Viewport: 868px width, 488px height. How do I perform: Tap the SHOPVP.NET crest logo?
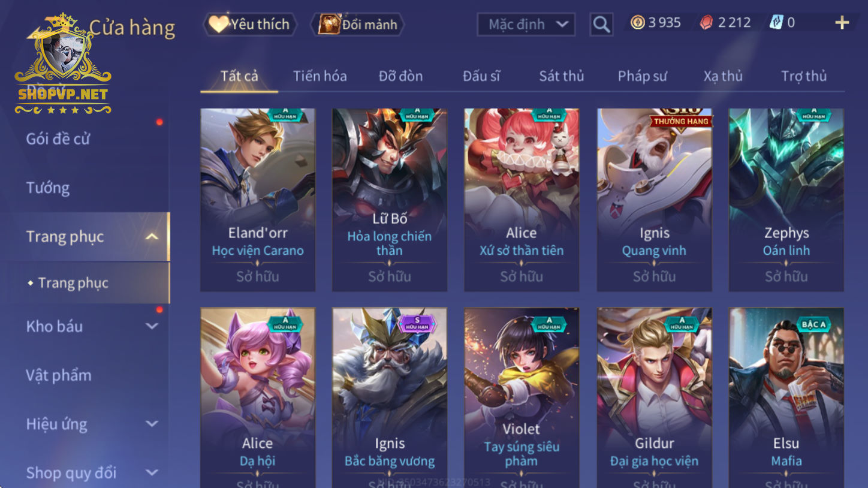[x=63, y=65]
